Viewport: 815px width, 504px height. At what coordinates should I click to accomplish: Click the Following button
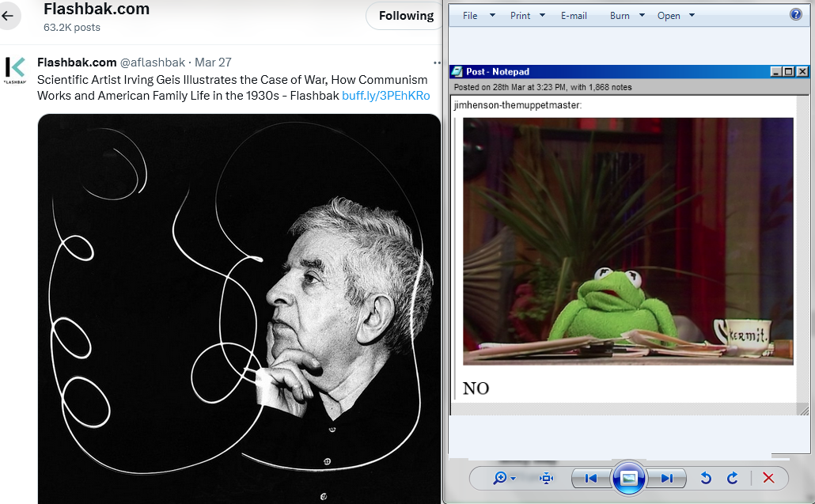[406, 16]
